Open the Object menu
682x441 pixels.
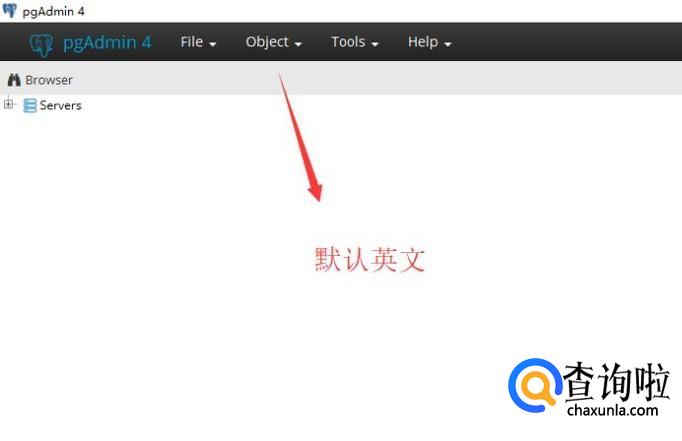click(274, 42)
